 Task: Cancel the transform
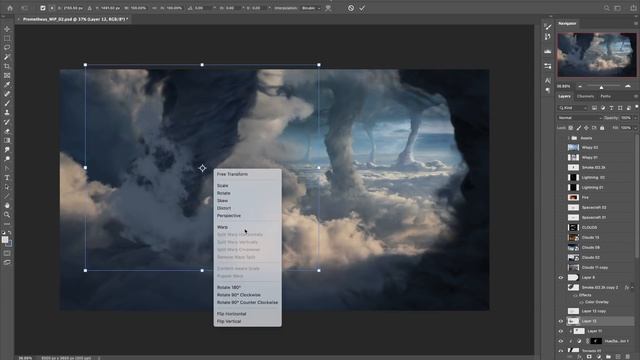point(351,8)
